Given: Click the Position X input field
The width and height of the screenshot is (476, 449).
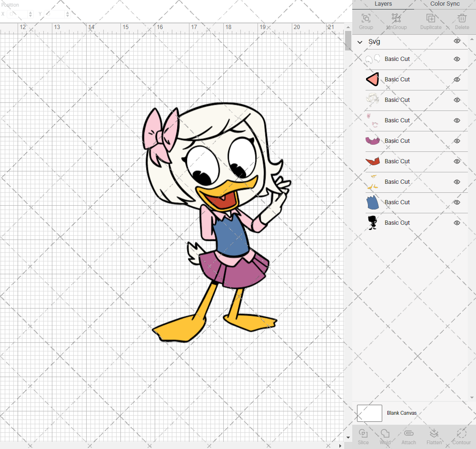Looking at the screenshot, I should point(18,14).
